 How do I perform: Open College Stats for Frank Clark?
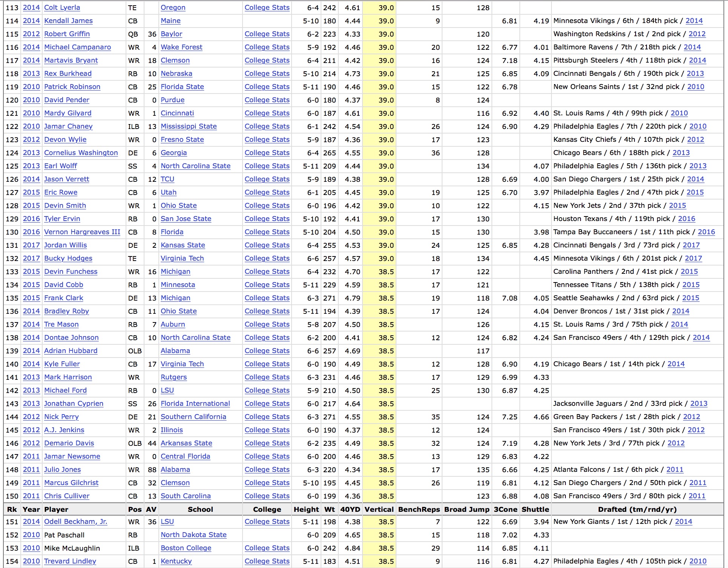[x=267, y=298]
